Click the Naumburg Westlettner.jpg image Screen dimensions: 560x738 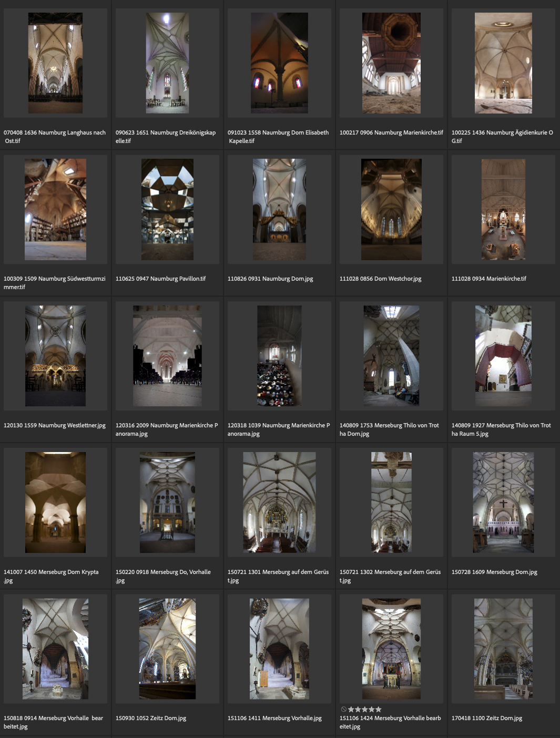pyautogui.click(x=55, y=356)
